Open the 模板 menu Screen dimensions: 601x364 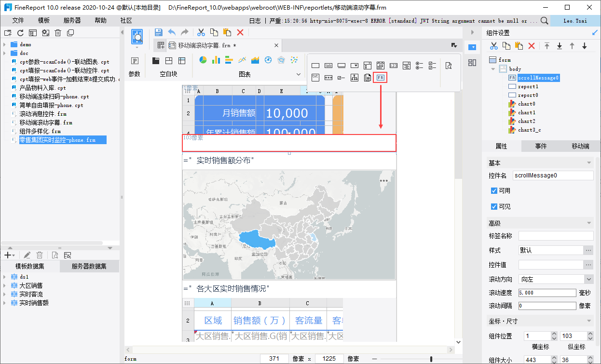tap(44, 20)
